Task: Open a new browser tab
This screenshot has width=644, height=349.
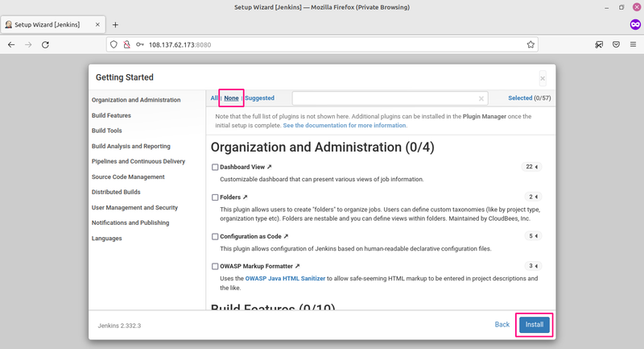Action: [115, 25]
